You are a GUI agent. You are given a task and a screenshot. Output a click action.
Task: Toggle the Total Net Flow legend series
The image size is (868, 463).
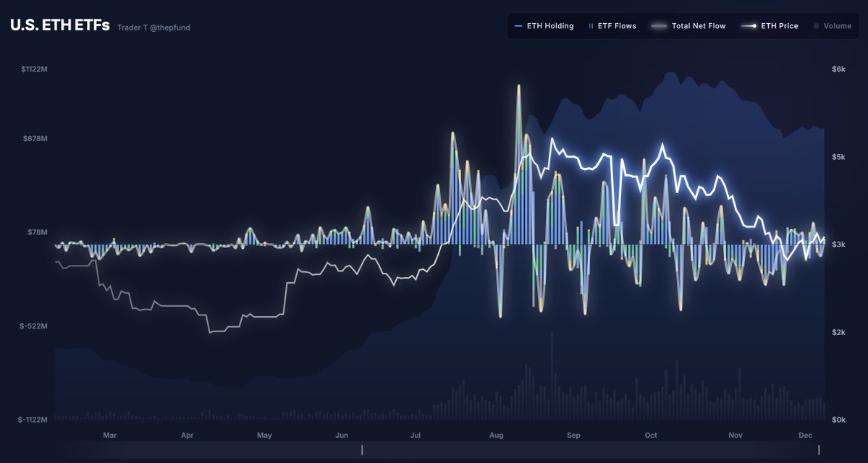click(x=688, y=26)
